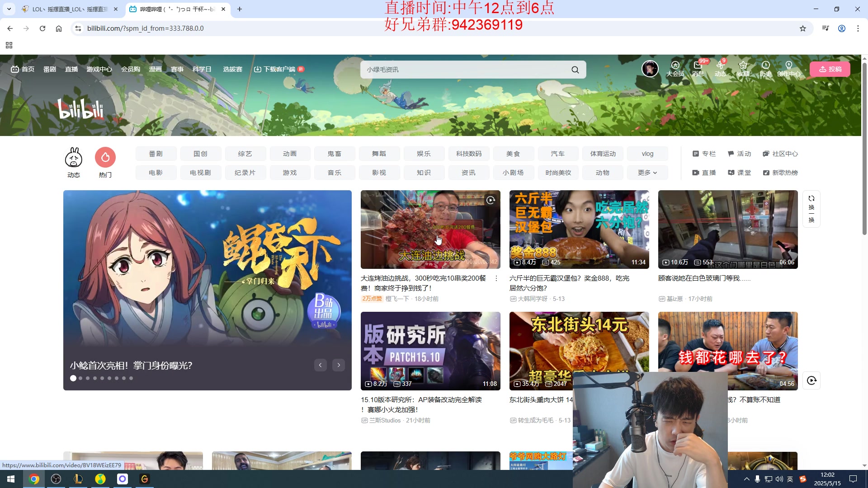The height and width of the screenshot is (488, 868).
Task: Open a new browser tab
Action: tap(240, 9)
